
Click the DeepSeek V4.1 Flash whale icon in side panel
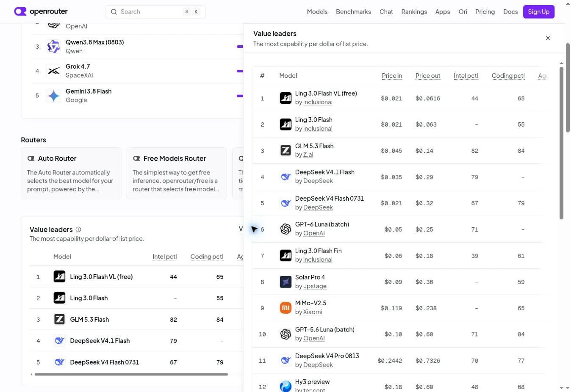(x=285, y=177)
